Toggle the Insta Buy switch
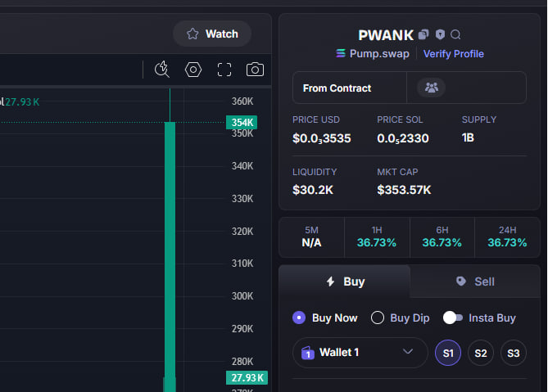 453,318
